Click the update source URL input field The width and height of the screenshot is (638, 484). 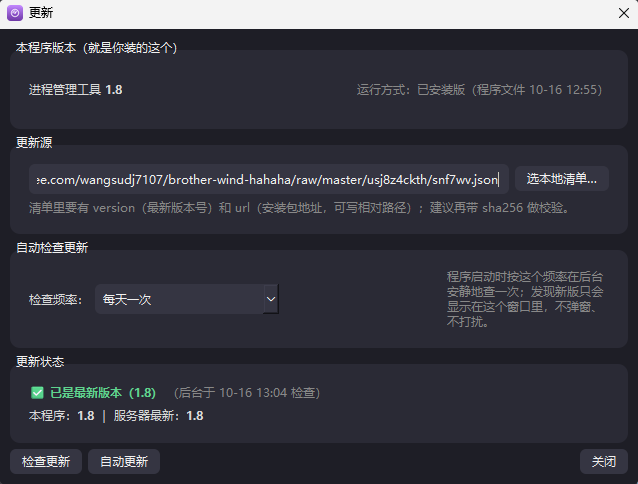[269, 179]
